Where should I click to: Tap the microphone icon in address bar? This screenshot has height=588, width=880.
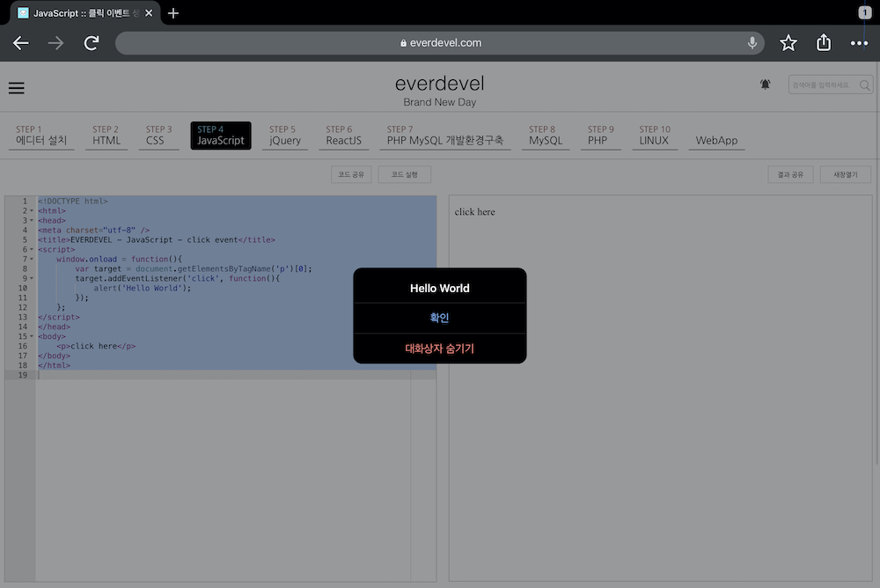[752, 42]
